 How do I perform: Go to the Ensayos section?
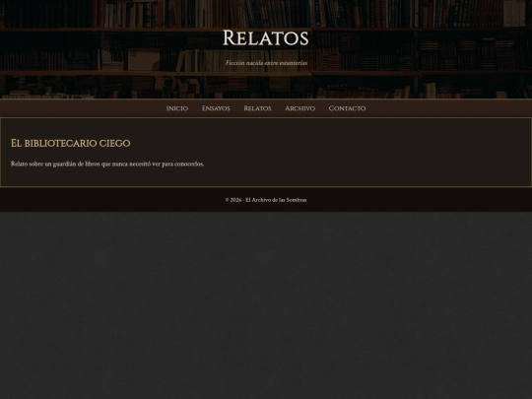[216, 108]
